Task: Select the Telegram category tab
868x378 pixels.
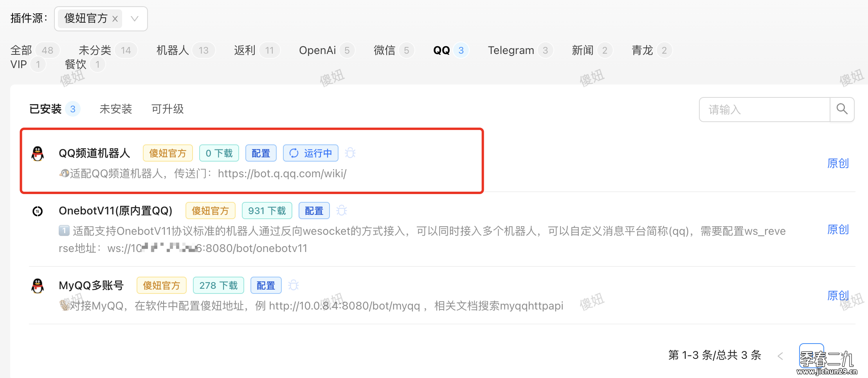Action: 520,50
